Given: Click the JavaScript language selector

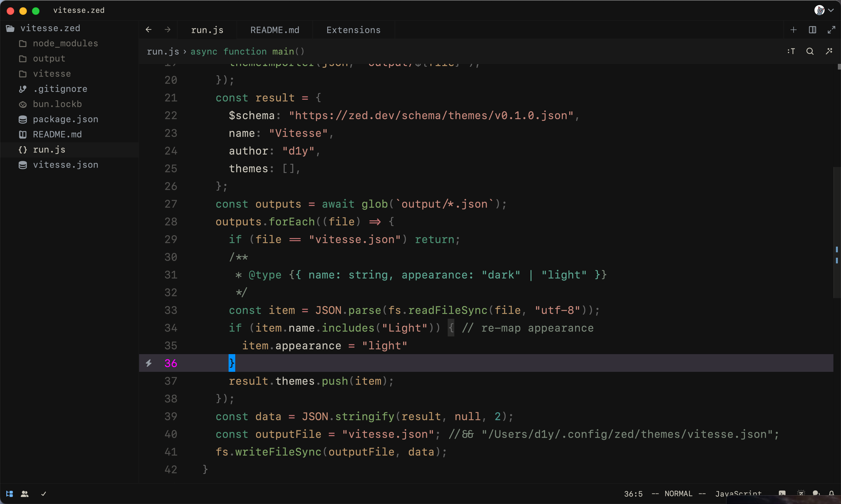Looking at the screenshot, I should [x=738, y=494].
